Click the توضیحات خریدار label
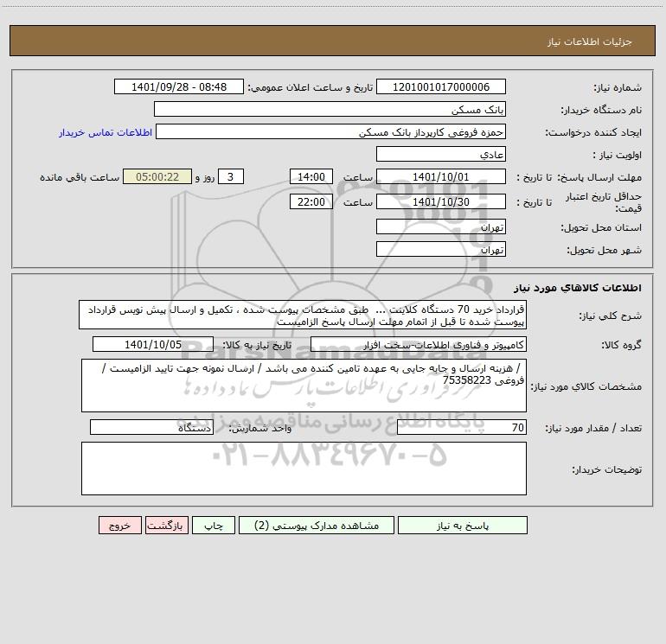 (x=607, y=469)
